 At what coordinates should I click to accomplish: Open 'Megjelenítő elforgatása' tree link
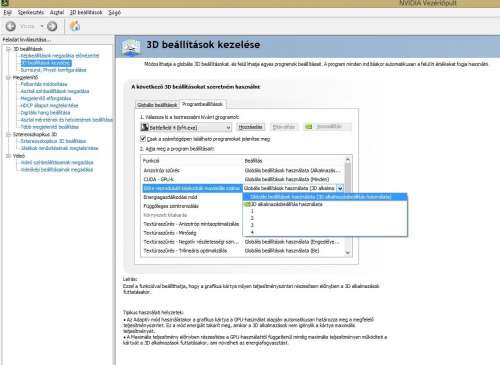tap(46, 98)
